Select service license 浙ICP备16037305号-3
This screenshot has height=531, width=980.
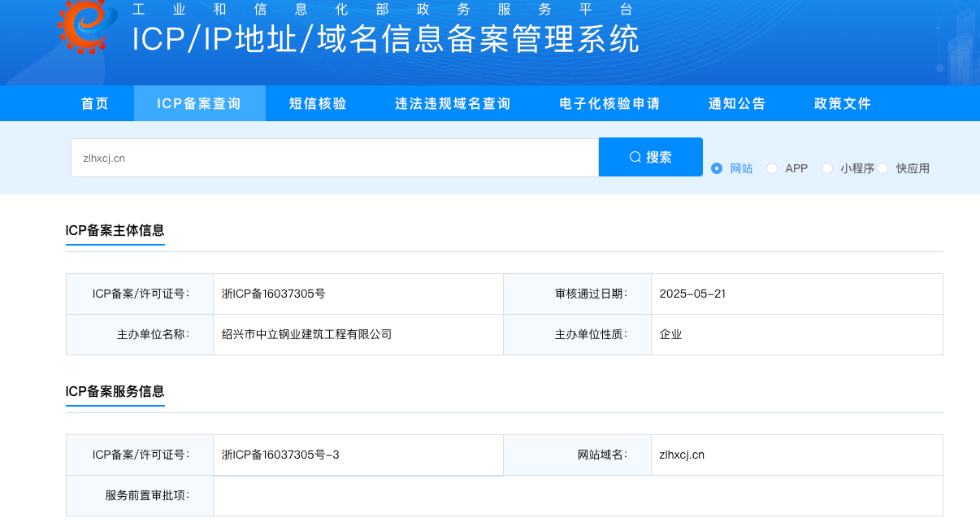(x=280, y=455)
